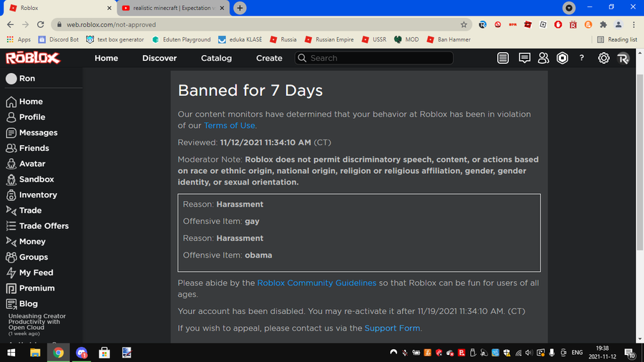This screenshot has height=362, width=644.
Task: Open the Avatar editor link
Action: 26,164
